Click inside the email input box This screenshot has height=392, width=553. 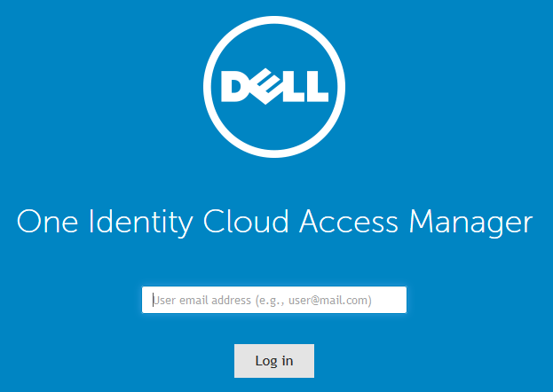point(274,301)
